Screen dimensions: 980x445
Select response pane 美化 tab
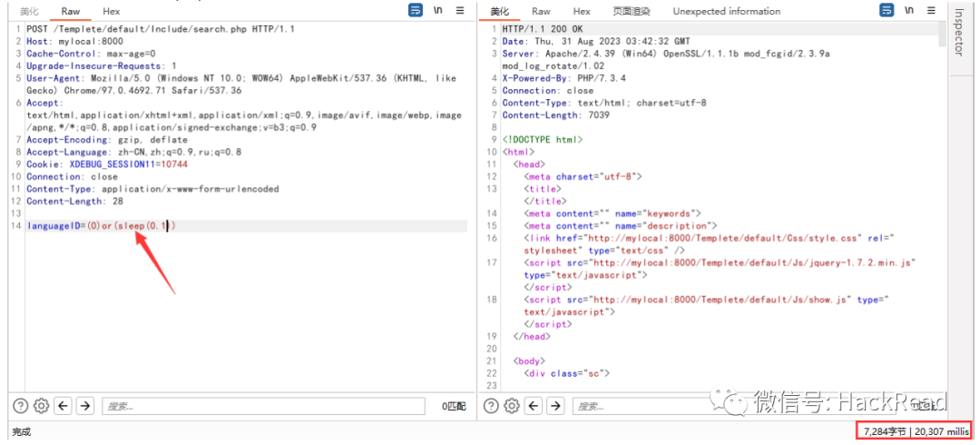click(499, 11)
